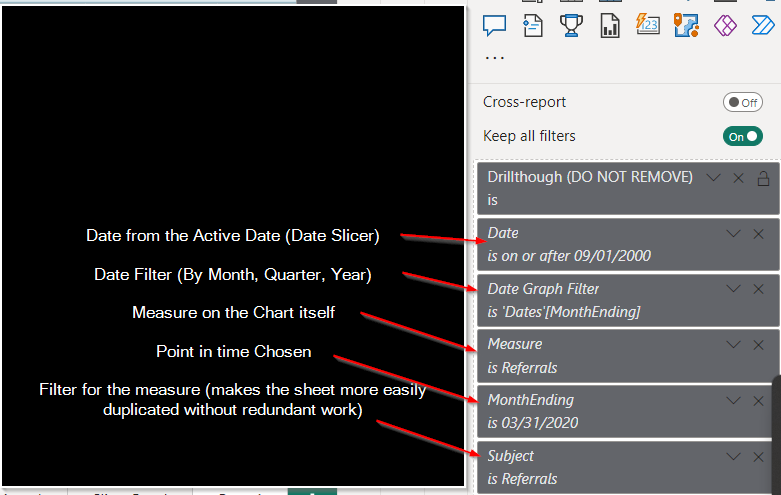Click 'is on or after 09/01/2000' text

click(x=569, y=256)
